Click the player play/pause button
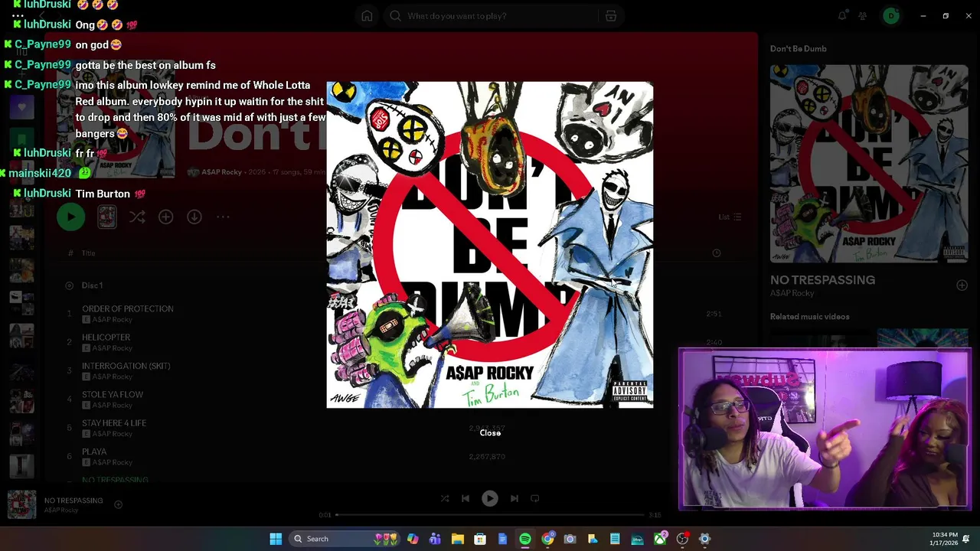The height and width of the screenshot is (551, 980). coord(490,498)
